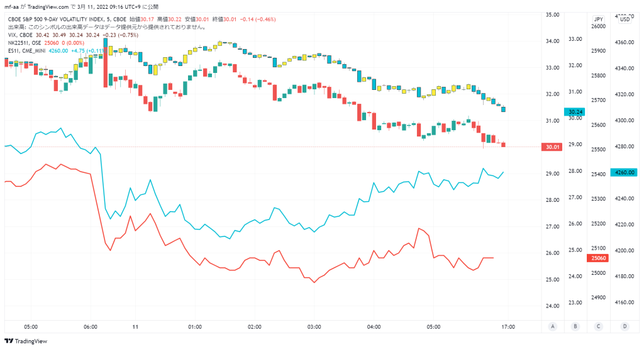Image resolution: width=644 pixels, height=349 pixels.
Task: Click the VIX, CBOE legend line
Action: pyautogui.click(x=73, y=35)
